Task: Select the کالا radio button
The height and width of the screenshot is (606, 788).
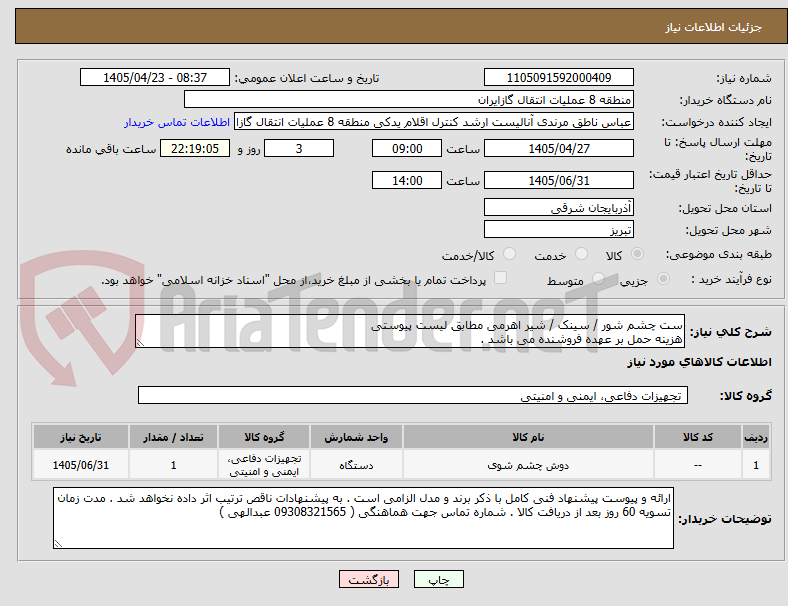Action: tap(637, 254)
